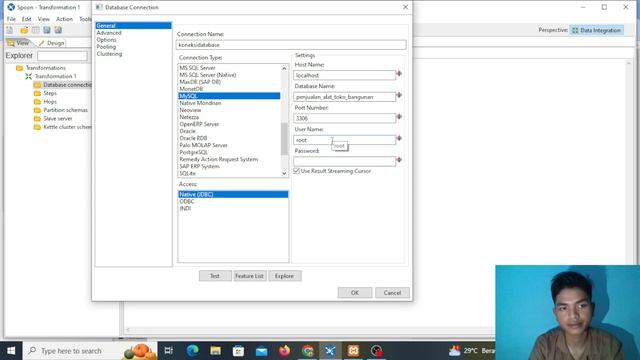Click the save as toolbar icon
Viewport: 640px width, 360px height.
(58, 30)
